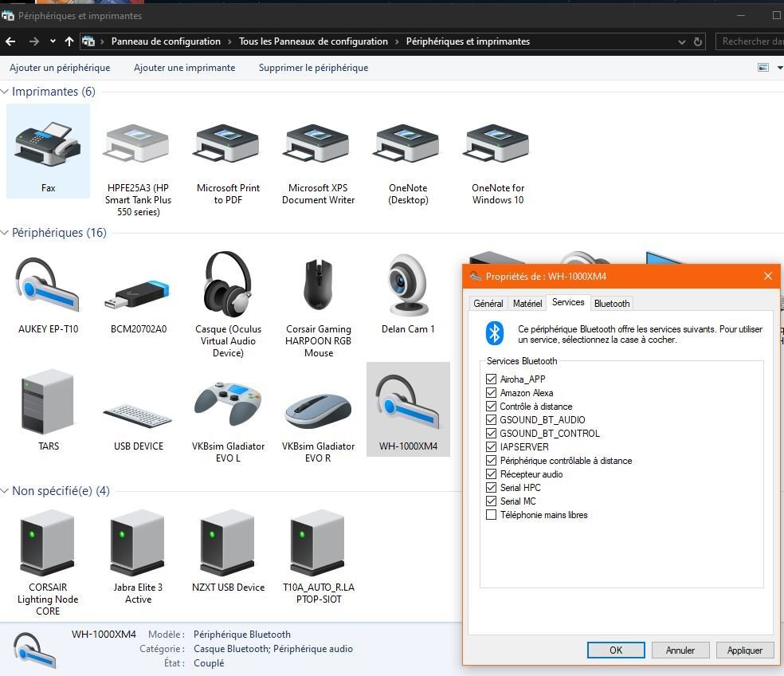Collapse the Imprimantes (6) group
This screenshot has height=676, width=784.
click(5, 92)
